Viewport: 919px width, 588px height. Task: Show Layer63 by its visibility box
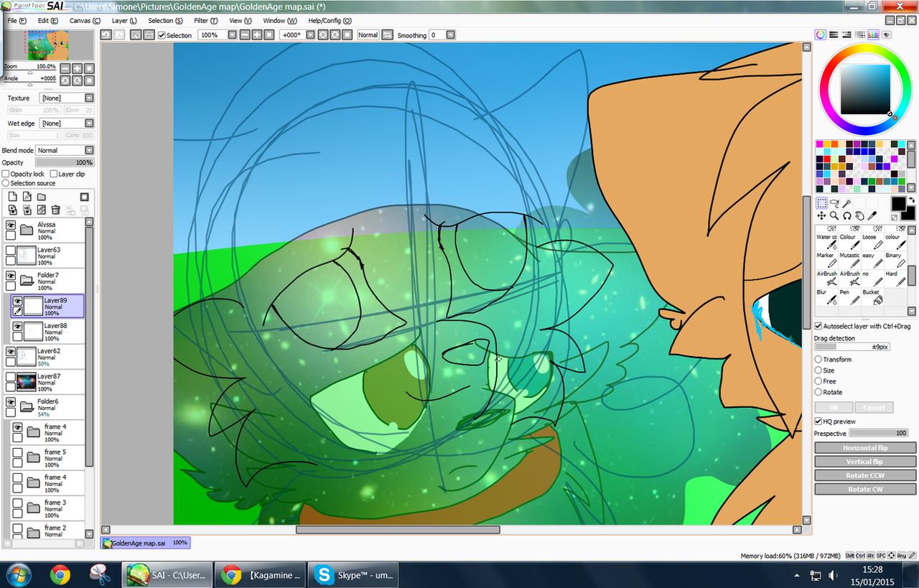tap(11, 251)
